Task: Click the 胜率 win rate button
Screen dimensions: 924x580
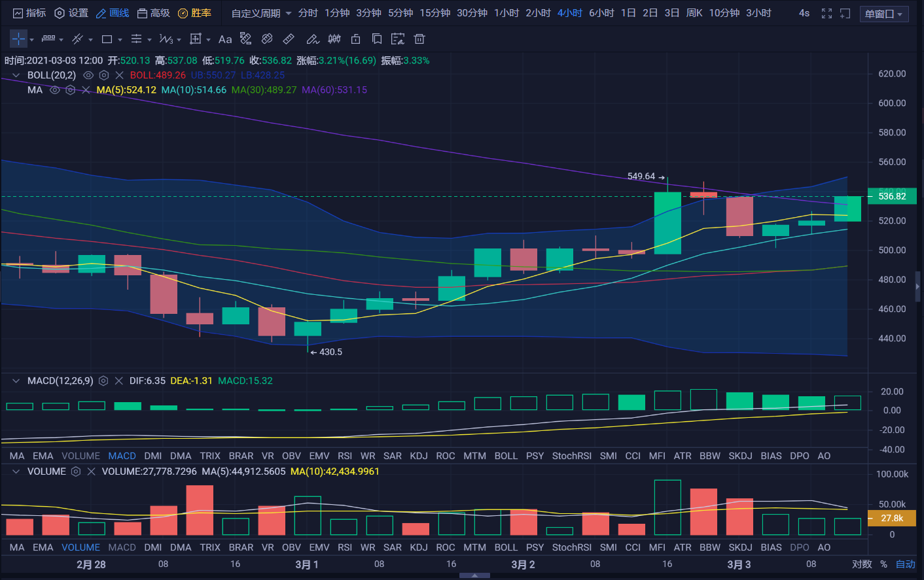Action: coord(195,13)
